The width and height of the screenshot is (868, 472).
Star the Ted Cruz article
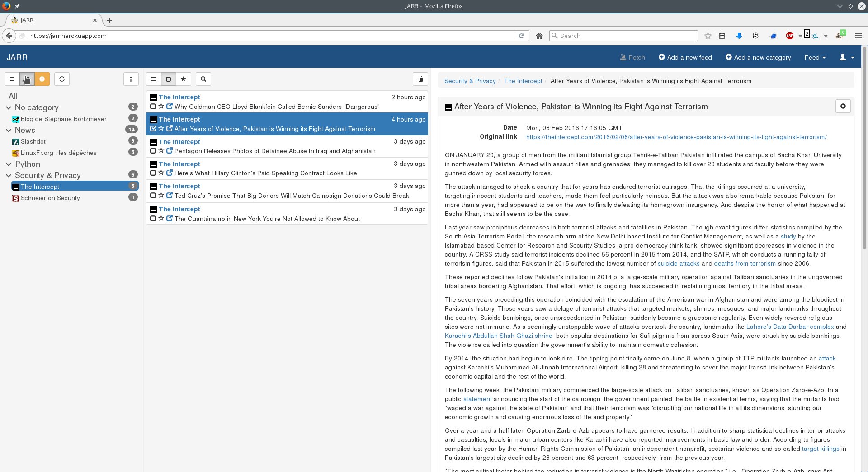coord(161,196)
